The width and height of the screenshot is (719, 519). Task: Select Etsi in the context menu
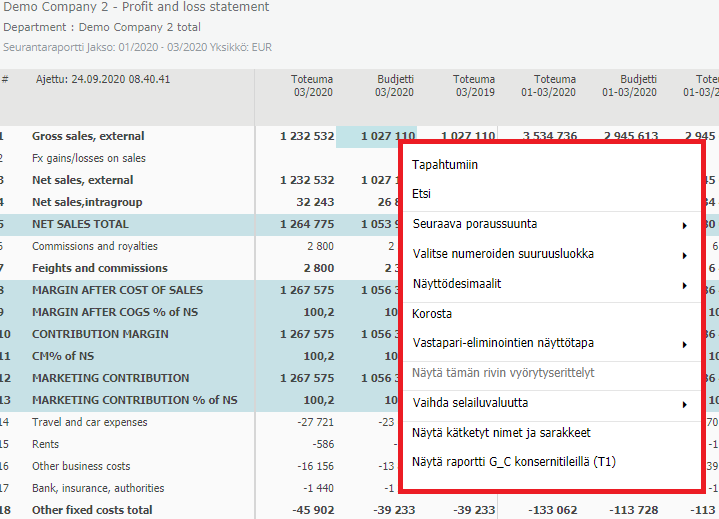[421, 194]
